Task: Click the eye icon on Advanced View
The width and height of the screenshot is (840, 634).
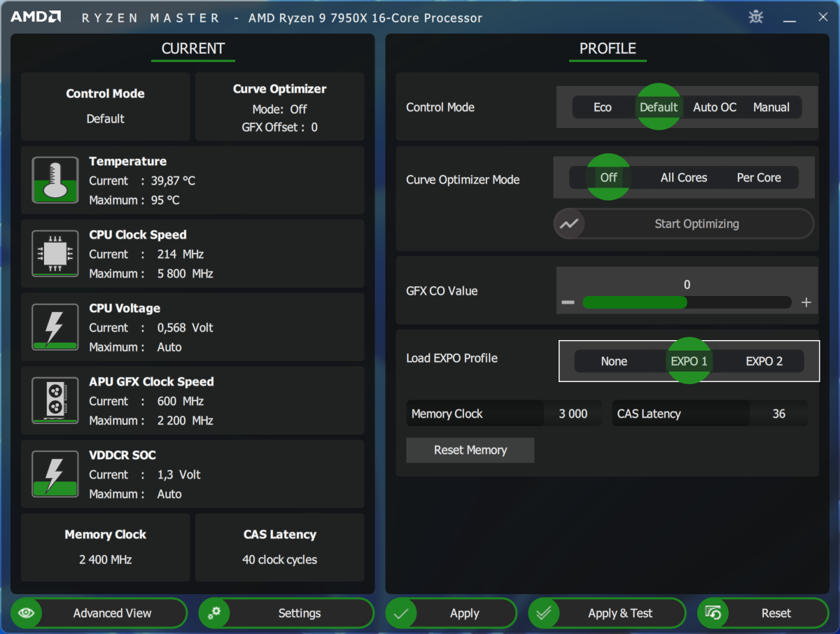Action: (x=27, y=613)
